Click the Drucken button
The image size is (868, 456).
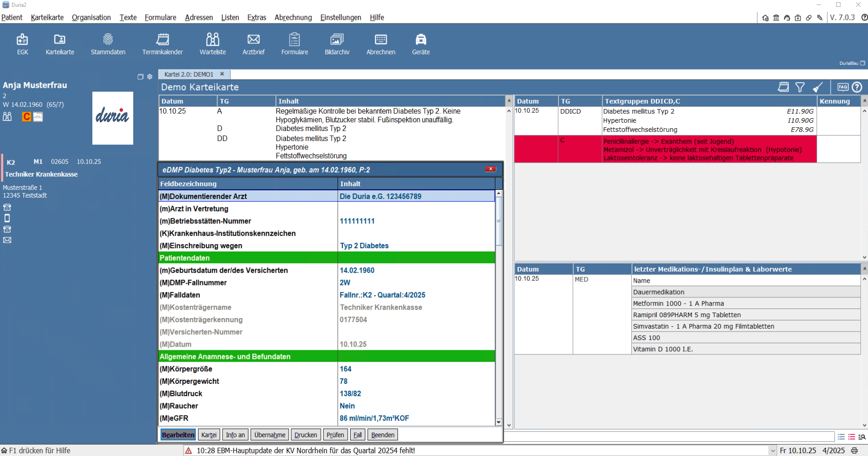(306, 435)
